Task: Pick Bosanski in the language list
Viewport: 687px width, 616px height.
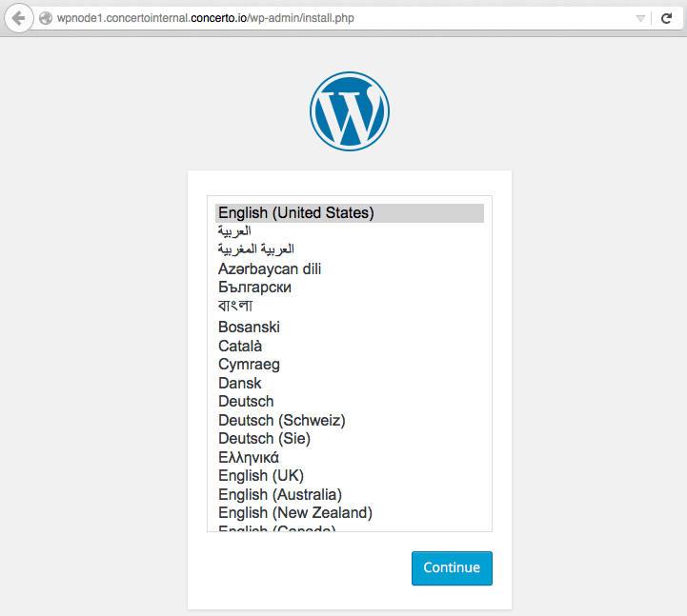Action: [350, 328]
